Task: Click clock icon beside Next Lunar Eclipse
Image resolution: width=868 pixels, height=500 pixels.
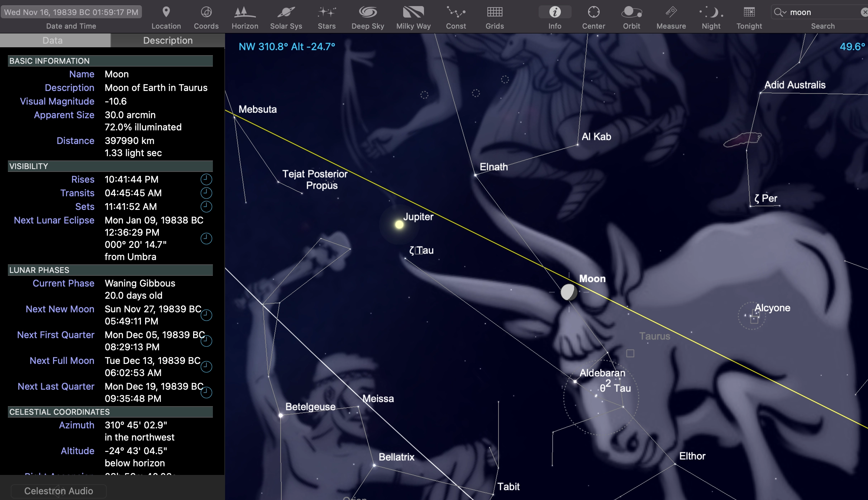Action: click(206, 239)
